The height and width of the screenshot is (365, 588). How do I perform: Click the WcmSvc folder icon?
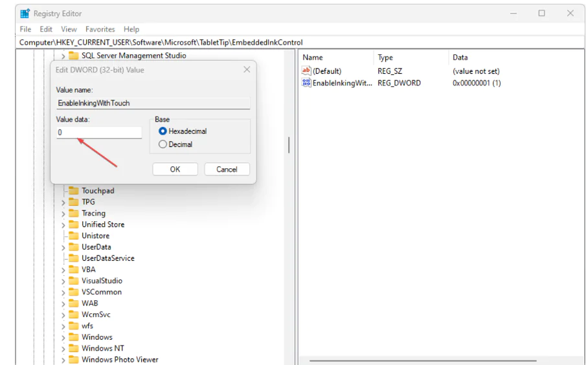coord(74,314)
